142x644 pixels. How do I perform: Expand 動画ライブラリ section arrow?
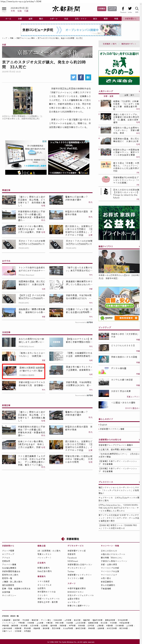pos(139,247)
